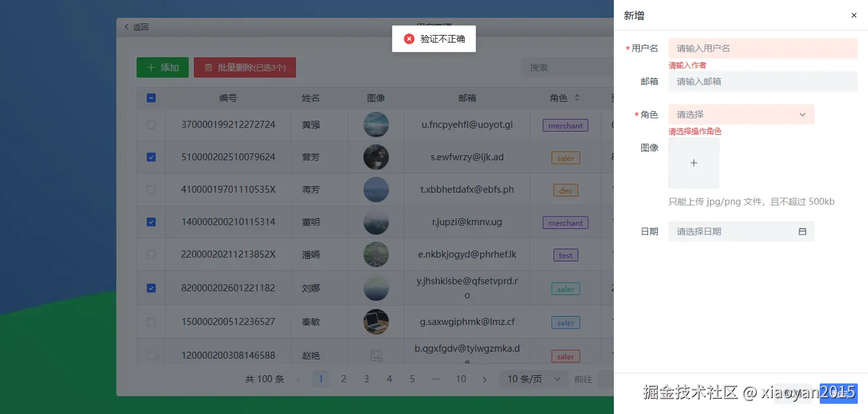Click email u.fncpyehfl@uoyot.gi
Screen dimensions: 868x414
[467, 125]
